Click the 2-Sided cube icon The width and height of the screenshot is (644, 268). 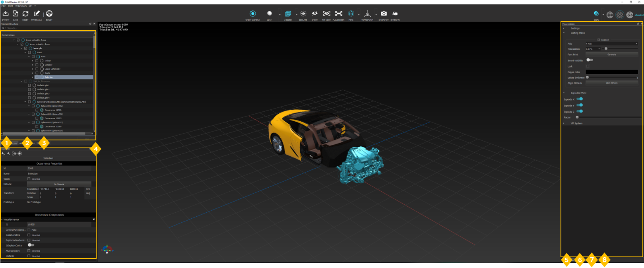pyautogui.click(x=288, y=14)
